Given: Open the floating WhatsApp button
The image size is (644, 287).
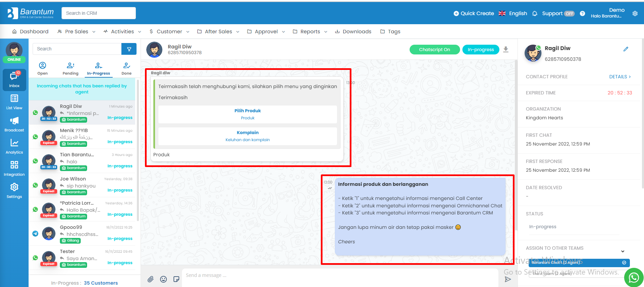Looking at the screenshot, I should (634, 277).
